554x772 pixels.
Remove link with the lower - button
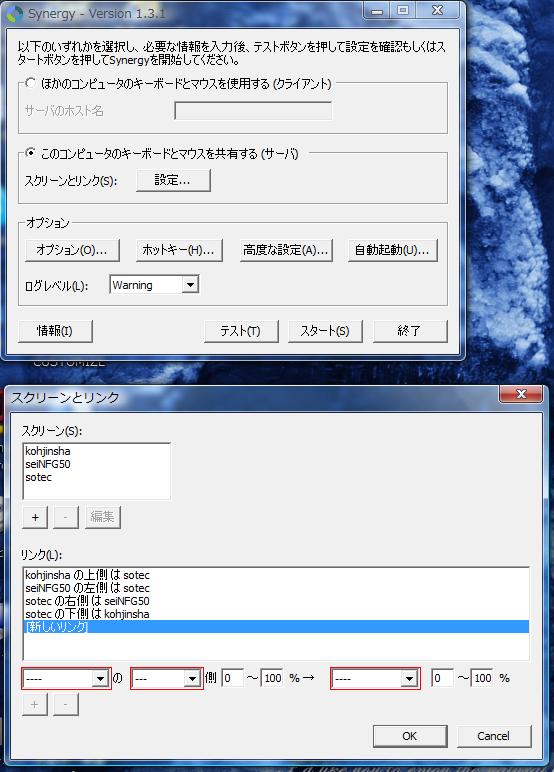point(65,705)
